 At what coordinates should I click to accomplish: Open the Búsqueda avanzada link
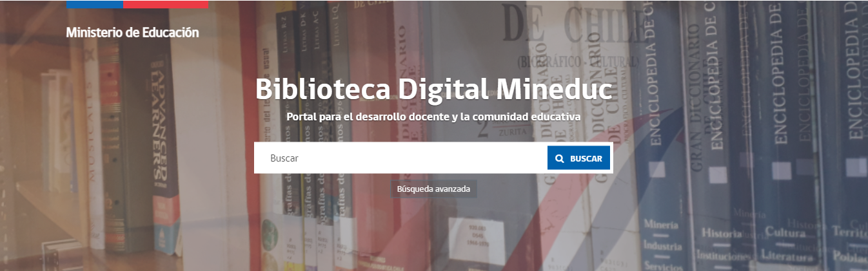click(x=433, y=189)
